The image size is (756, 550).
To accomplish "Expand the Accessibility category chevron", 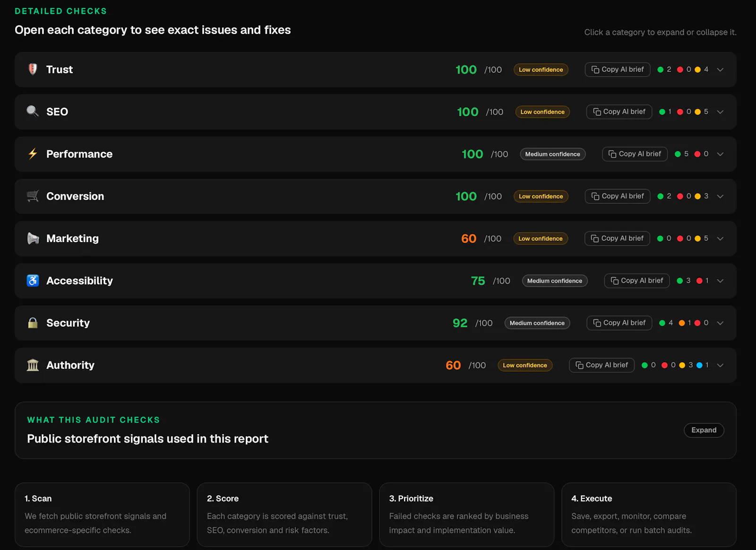I will 720,280.
